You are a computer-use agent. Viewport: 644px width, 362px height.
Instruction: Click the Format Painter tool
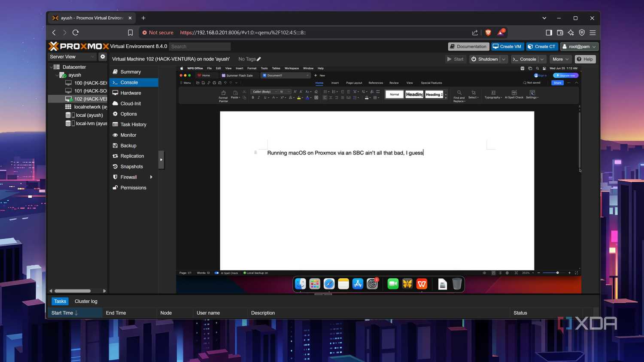tap(223, 96)
